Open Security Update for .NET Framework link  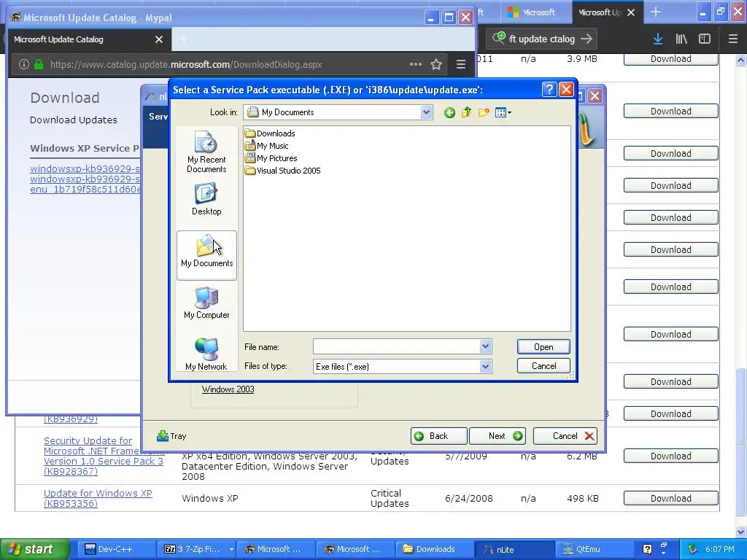click(104, 456)
